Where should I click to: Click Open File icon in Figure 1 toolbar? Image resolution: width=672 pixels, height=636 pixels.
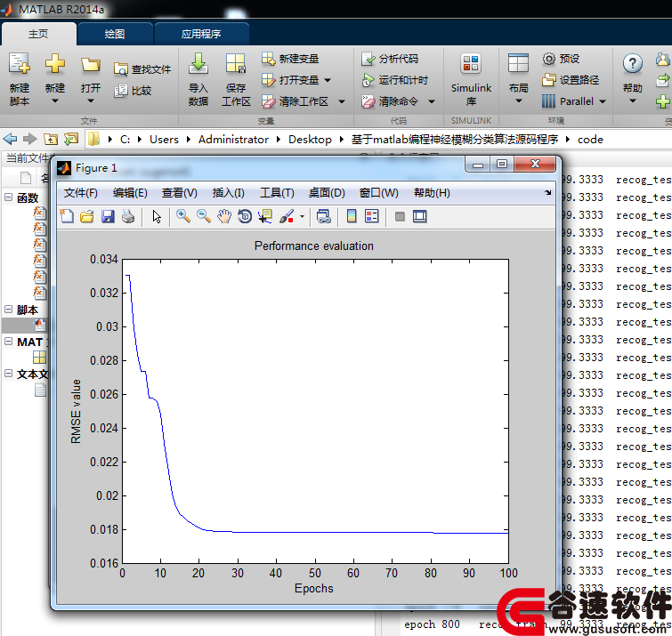click(x=87, y=216)
